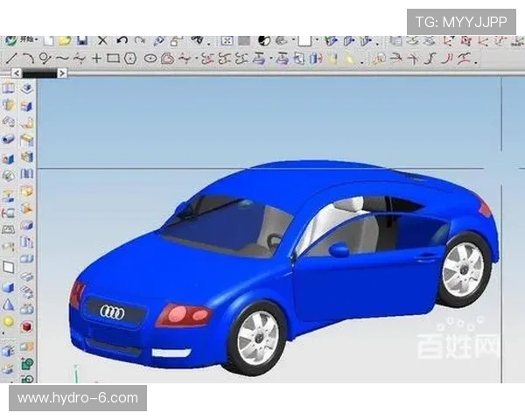Viewport: 525px width, 420px height.
Task: Select the Arc curve tool
Action: (28, 59)
